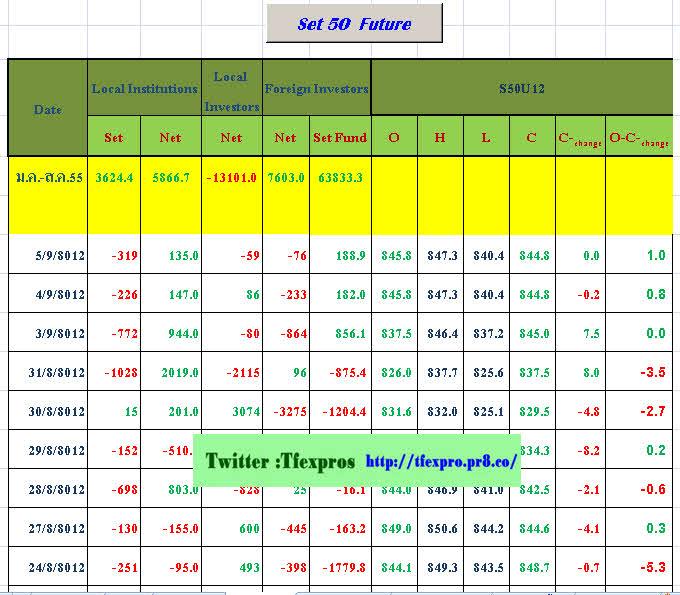Select the Set Fund value -1779.8
680x595 pixels.
click(x=340, y=568)
